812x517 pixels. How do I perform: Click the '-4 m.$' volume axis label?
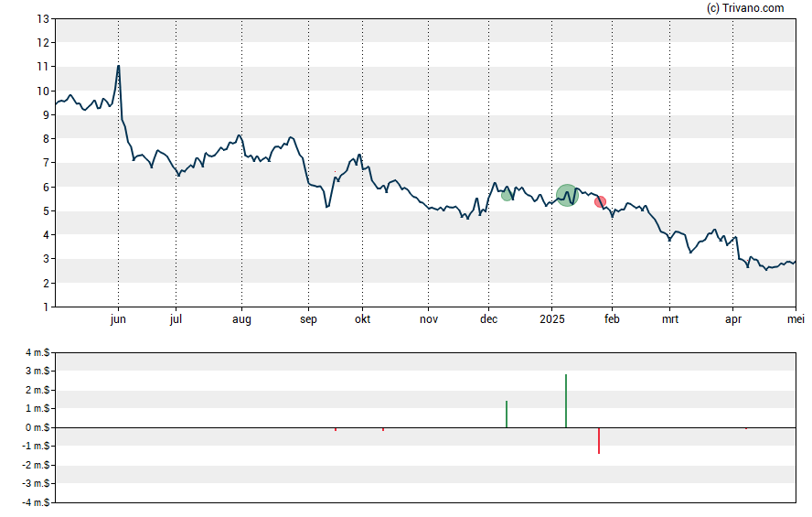point(36,502)
